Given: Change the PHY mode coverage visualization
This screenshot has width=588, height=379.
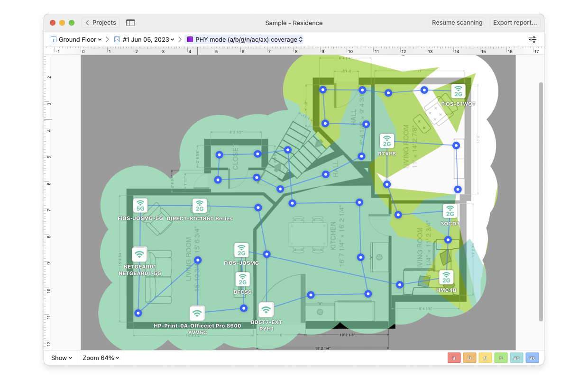Looking at the screenshot, I should (245, 40).
